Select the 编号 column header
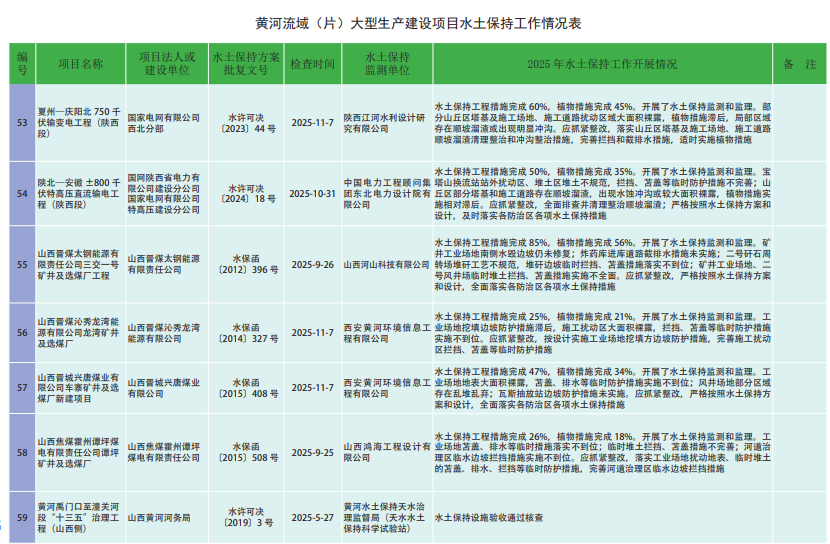The image size is (830, 544). coord(22,64)
